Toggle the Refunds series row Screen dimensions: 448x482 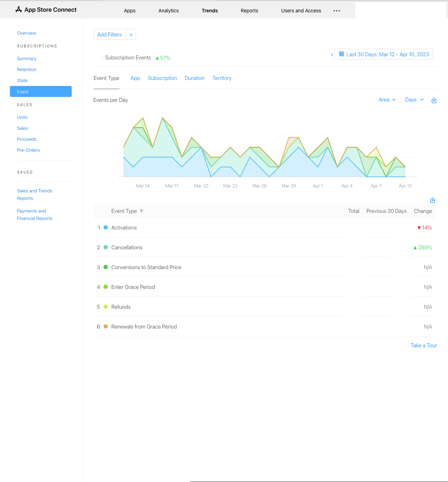(x=106, y=307)
